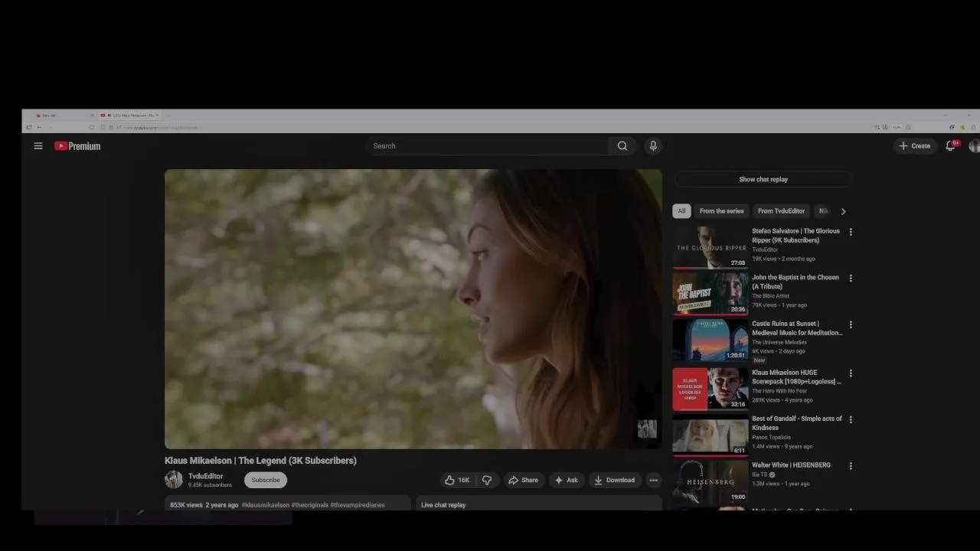
Task: Open TvduEditor channel name link
Action: (205, 476)
